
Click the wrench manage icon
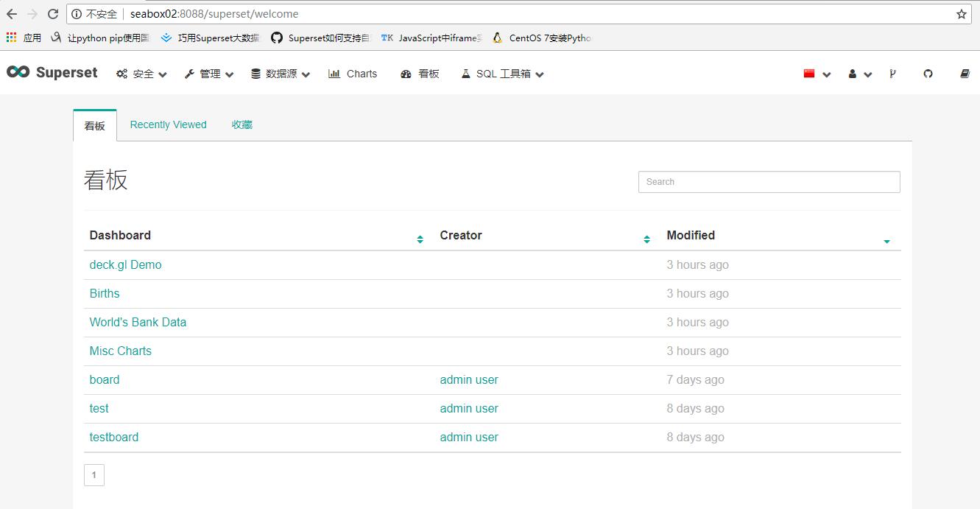(189, 74)
